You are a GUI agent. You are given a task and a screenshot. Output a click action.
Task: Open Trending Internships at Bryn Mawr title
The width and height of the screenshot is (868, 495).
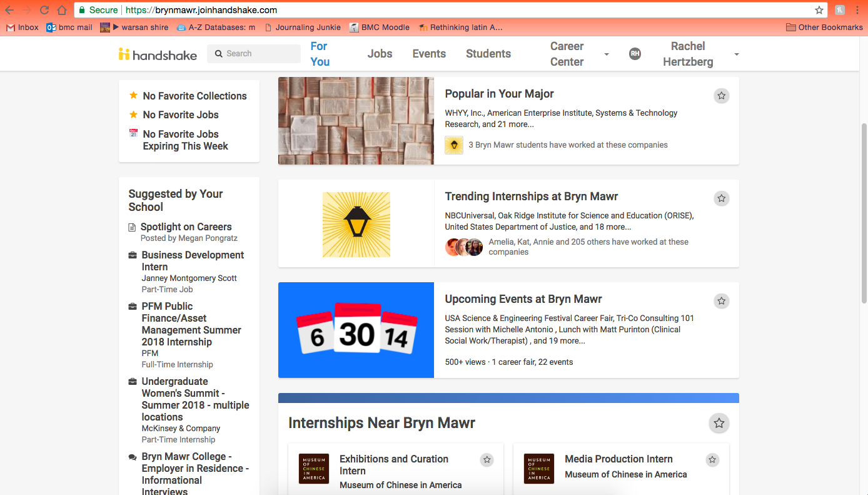(531, 196)
